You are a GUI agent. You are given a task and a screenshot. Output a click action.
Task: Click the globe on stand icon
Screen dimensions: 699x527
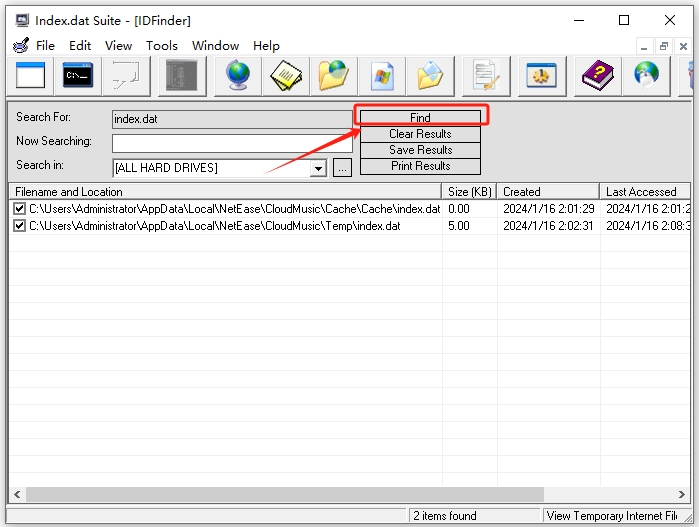[x=238, y=76]
